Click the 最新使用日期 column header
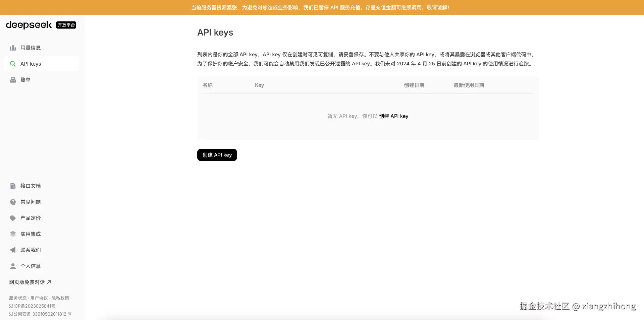This screenshot has height=320, width=644. click(x=469, y=85)
